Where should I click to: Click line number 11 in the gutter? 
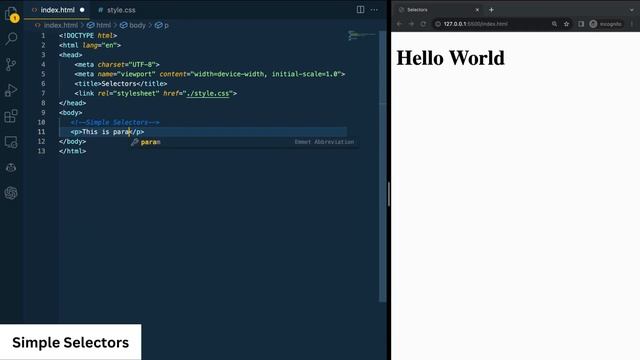pos(41,132)
